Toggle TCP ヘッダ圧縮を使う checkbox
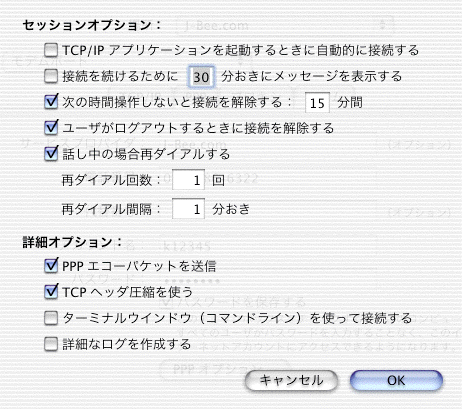462x409 pixels. 51,292
